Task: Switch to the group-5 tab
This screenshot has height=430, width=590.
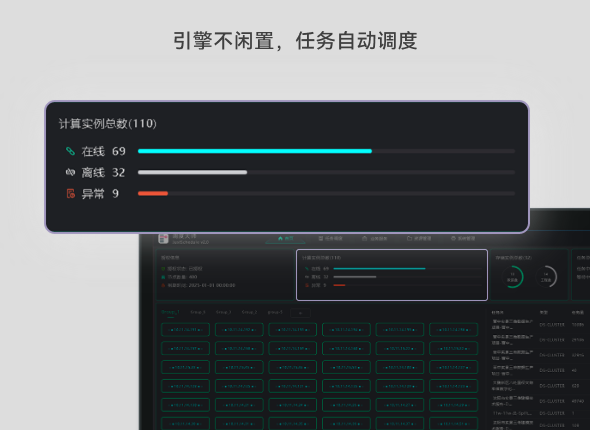Action: tap(275, 312)
